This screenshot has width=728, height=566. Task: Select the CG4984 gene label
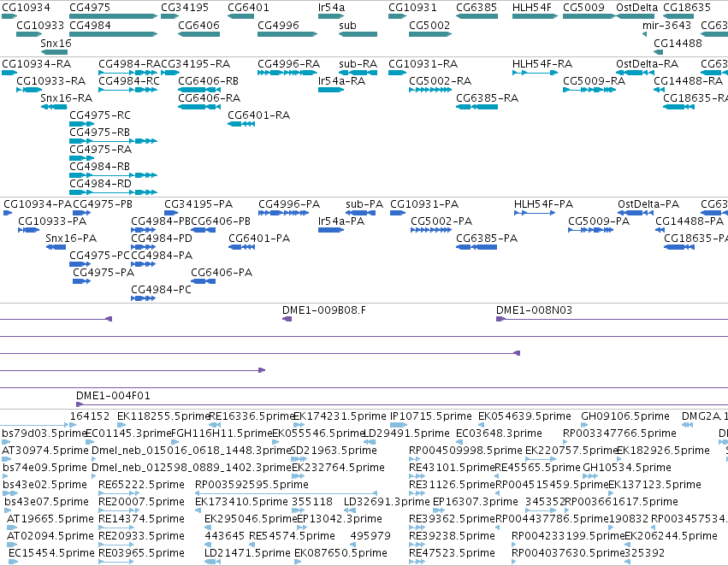pyautogui.click(x=90, y=25)
